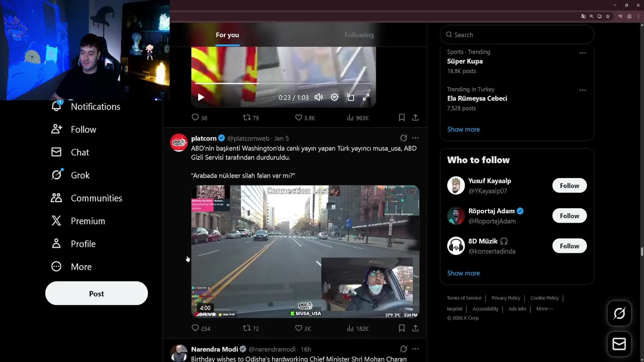
Task: Open More circle icon in sidebar
Action: click(56, 266)
